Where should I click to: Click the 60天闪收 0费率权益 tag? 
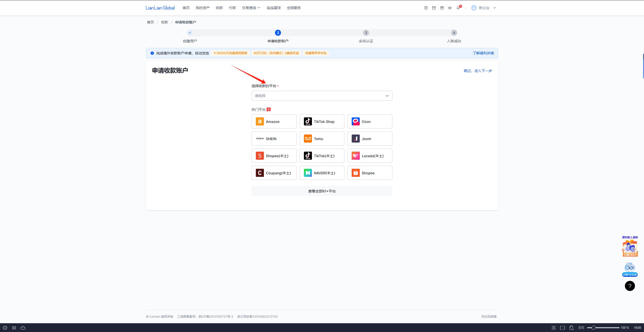[276, 53]
